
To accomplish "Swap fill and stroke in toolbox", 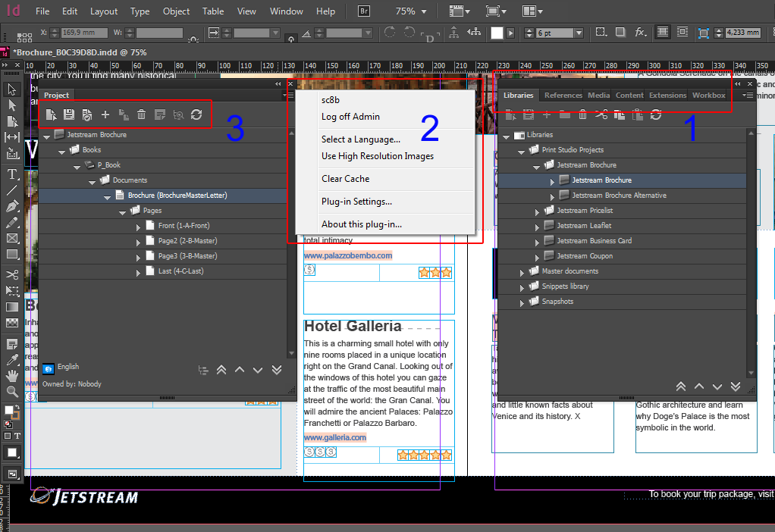I will pyautogui.click(x=17, y=407).
